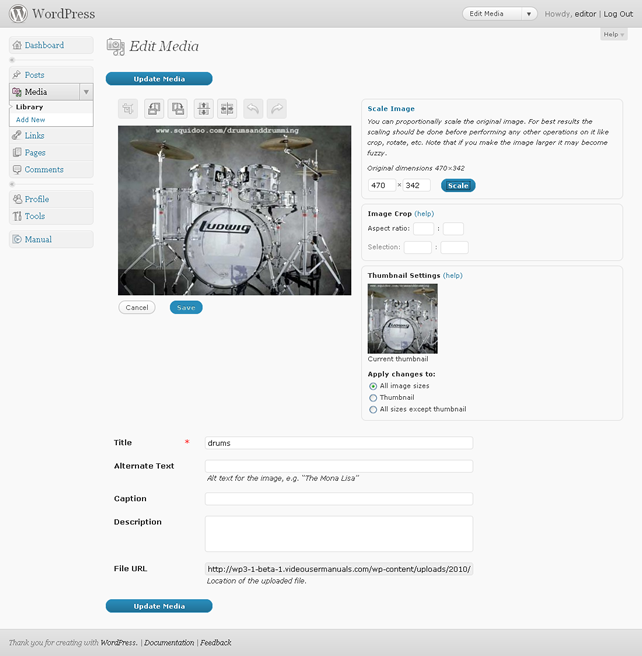Open Media Library submenu item

29,107
